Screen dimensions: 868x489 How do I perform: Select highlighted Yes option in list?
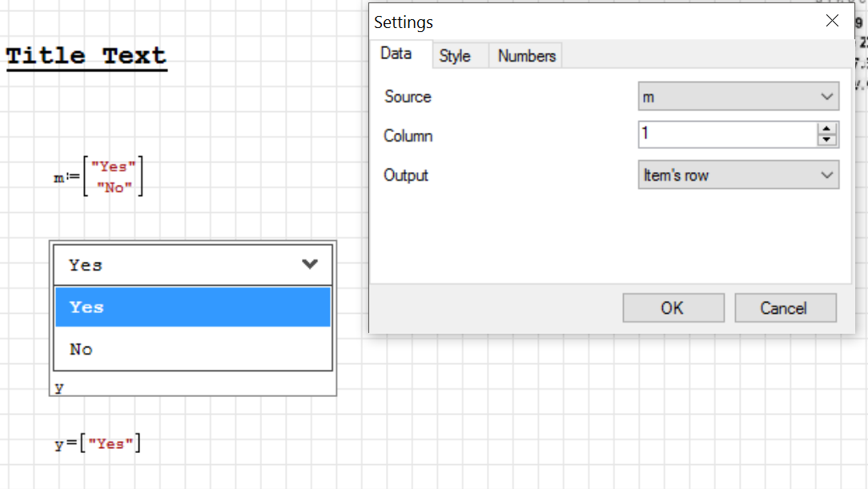(192, 307)
